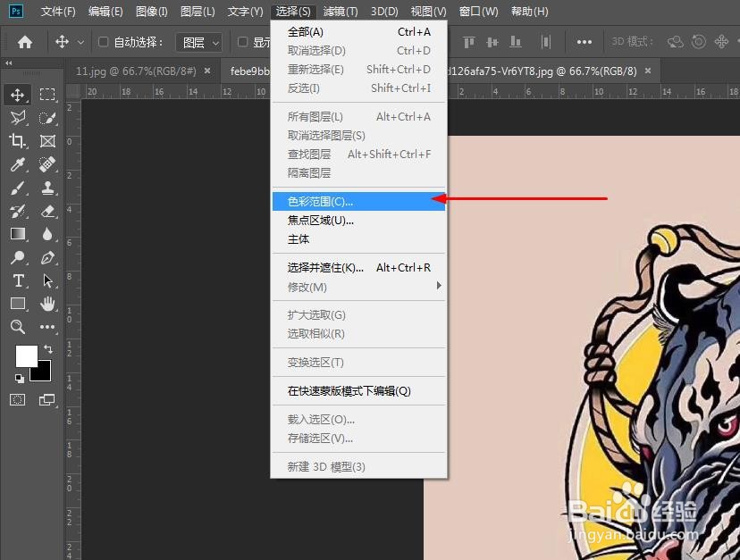Choose 选择并遮住(K)... menu entry

coord(358,268)
